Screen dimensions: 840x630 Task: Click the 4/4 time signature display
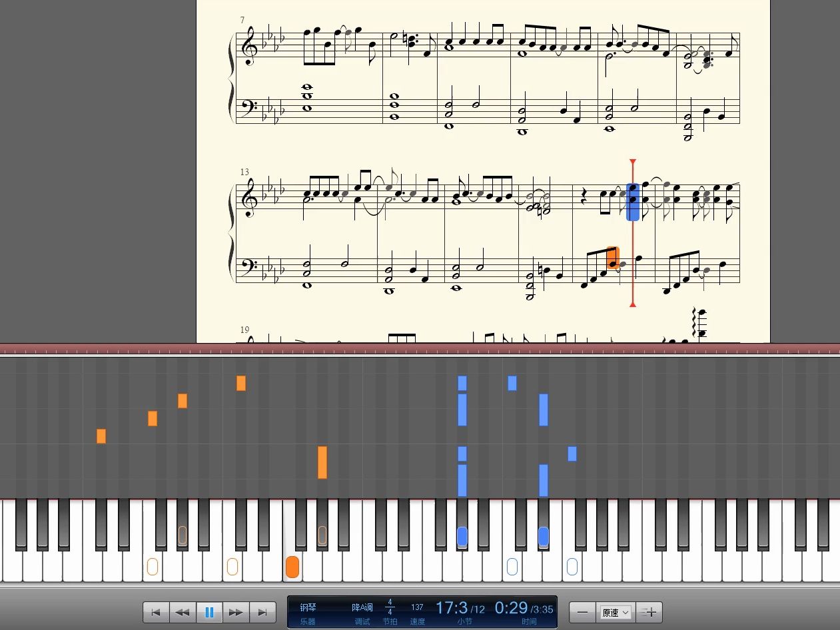pyautogui.click(x=390, y=607)
